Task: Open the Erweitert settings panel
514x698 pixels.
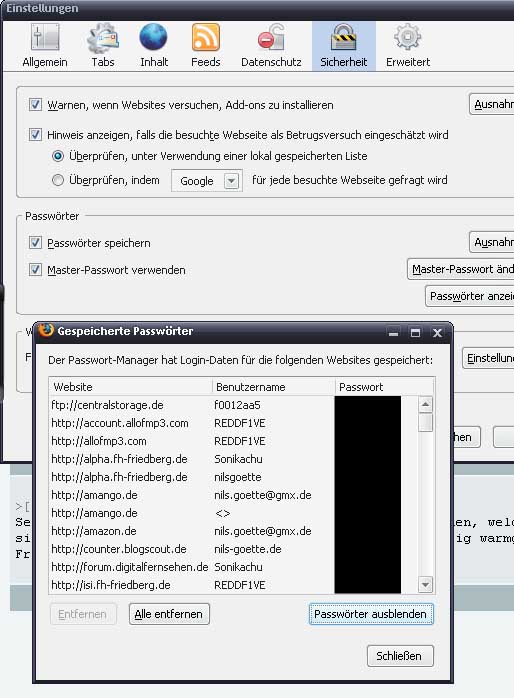Action: click(x=408, y=46)
